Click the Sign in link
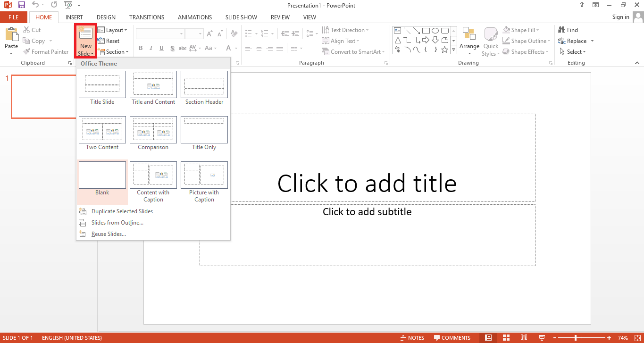This screenshot has height=343, width=644. [620, 17]
